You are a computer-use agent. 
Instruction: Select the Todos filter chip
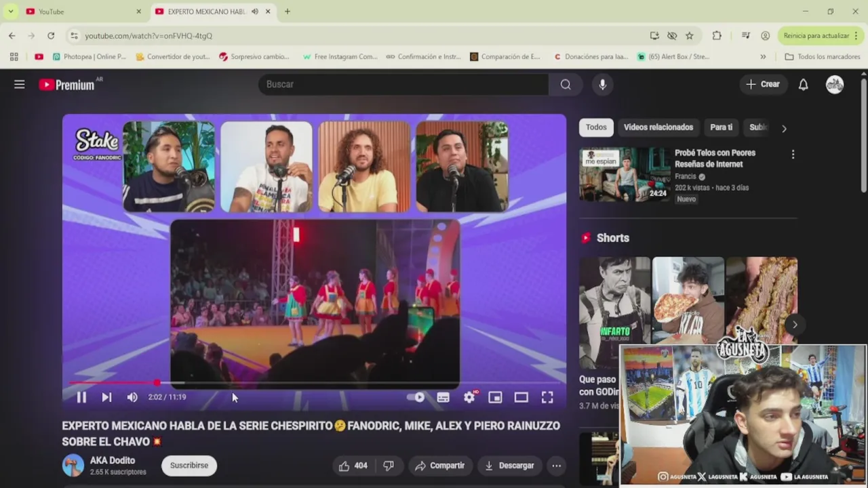pyautogui.click(x=596, y=127)
